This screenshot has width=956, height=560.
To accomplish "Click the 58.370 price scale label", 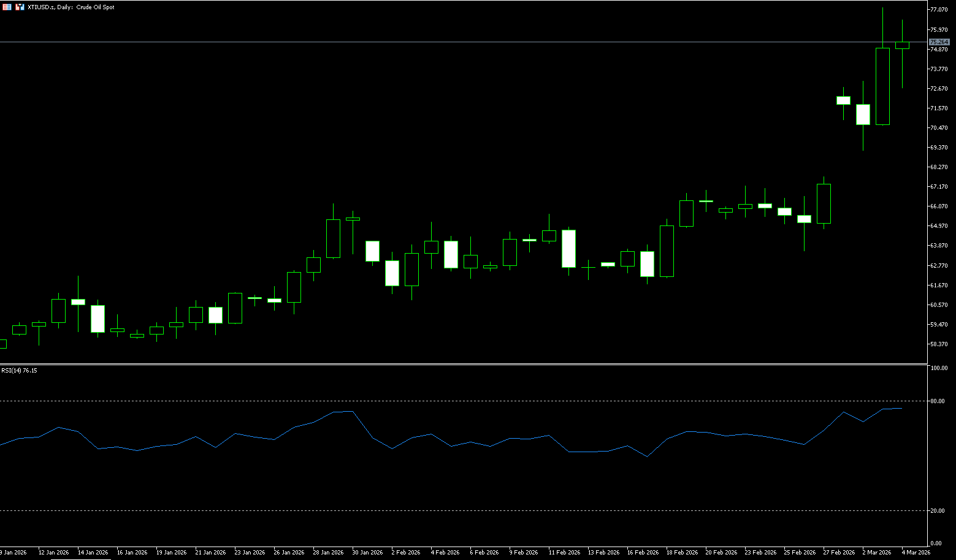I will (939, 344).
